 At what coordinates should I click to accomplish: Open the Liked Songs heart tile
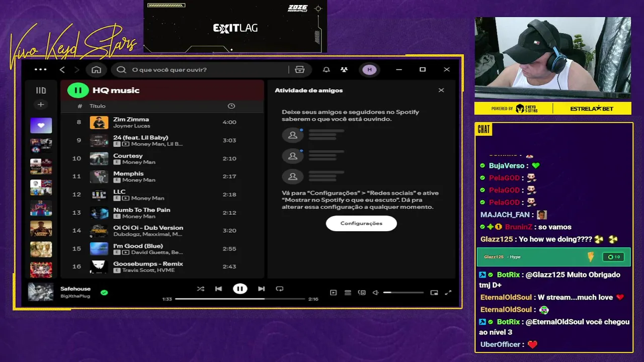(41, 125)
